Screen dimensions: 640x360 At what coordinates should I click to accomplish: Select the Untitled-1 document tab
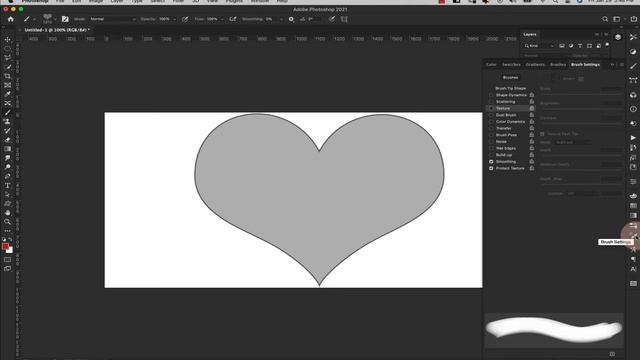pyautogui.click(x=57, y=30)
